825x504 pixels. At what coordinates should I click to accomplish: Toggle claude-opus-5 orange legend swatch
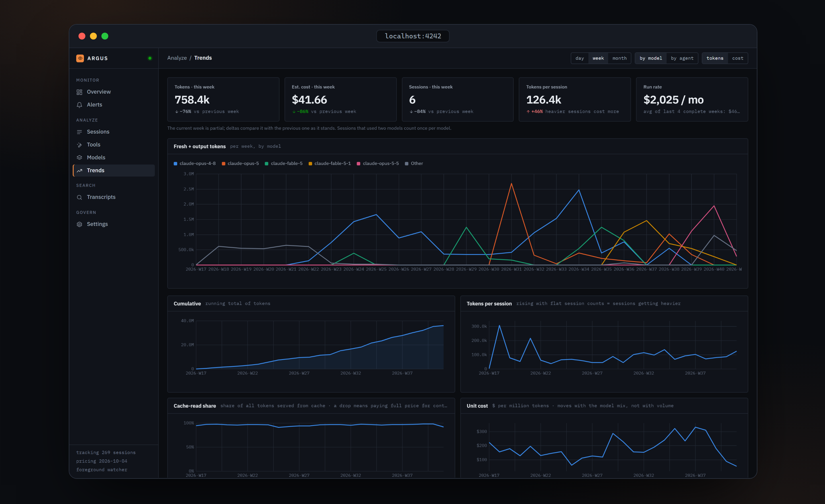click(223, 164)
